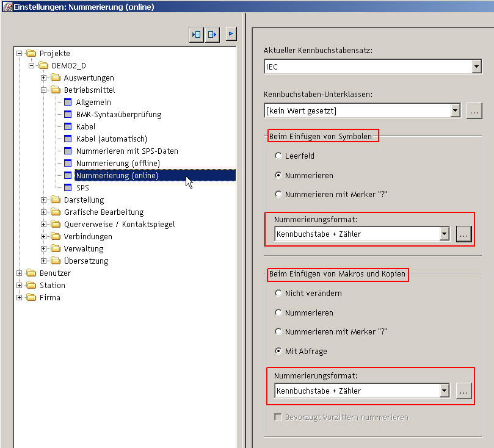The height and width of the screenshot is (448, 494).
Task: Click the page icon beside Nummerieren mit SPS-Daten
Action: click(x=68, y=151)
